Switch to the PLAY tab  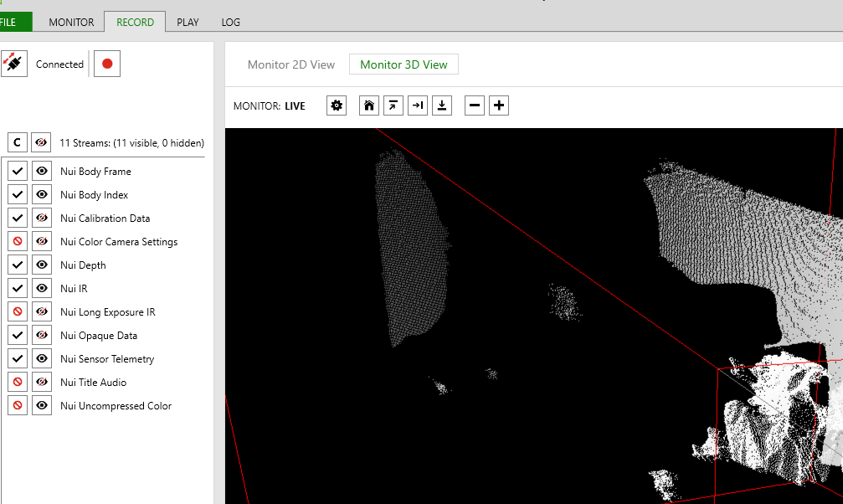click(x=187, y=22)
